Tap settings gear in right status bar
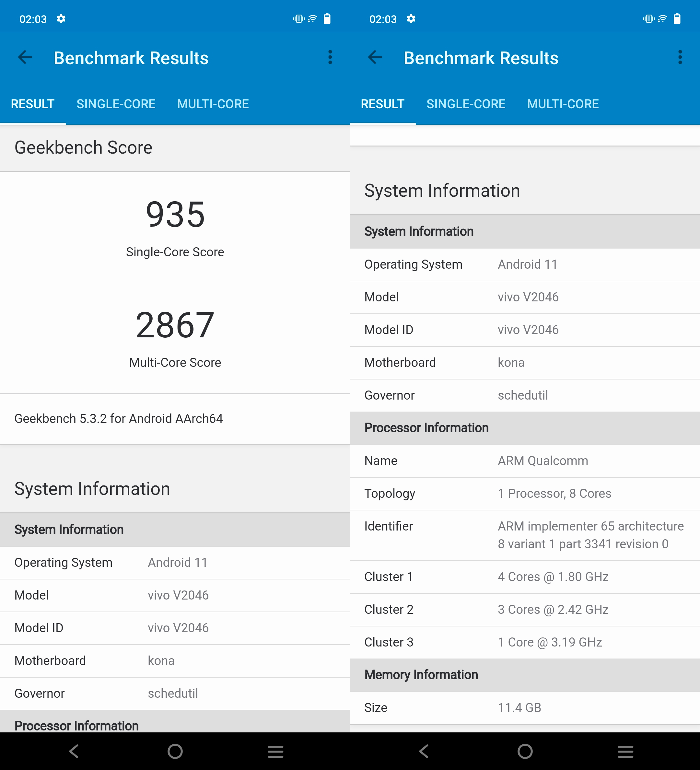This screenshot has width=700, height=770. pyautogui.click(x=411, y=19)
